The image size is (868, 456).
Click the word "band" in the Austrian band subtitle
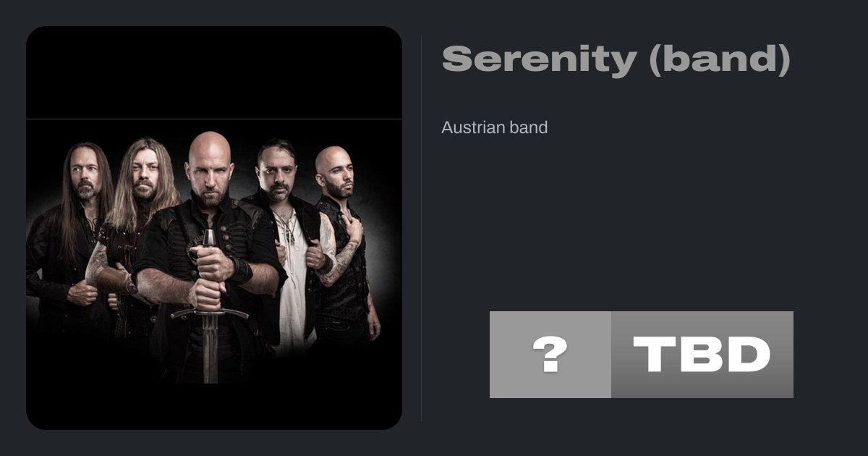click(530, 127)
